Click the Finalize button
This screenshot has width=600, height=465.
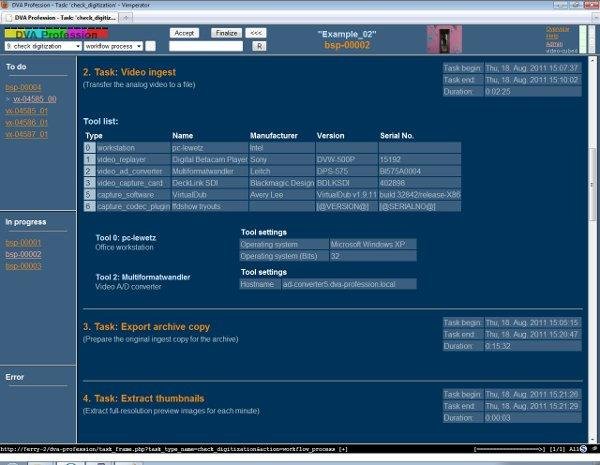coord(225,33)
